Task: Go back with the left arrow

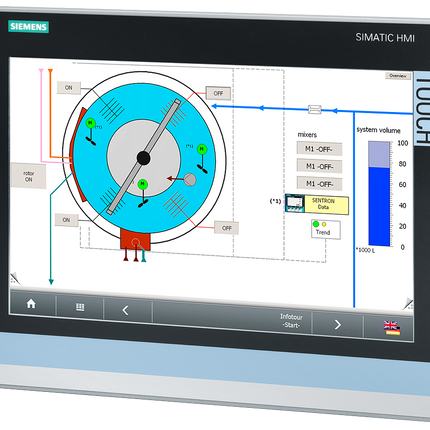Action: point(125,310)
